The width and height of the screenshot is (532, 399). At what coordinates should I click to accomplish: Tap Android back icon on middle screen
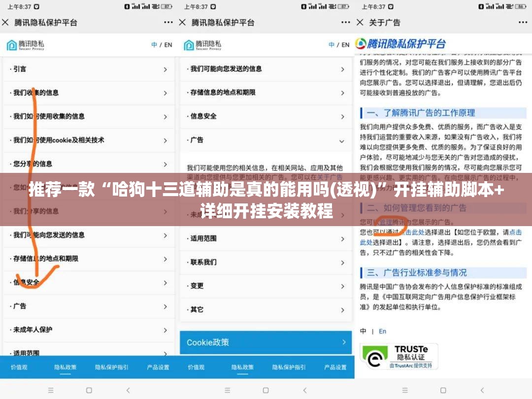(x=305, y=390)
